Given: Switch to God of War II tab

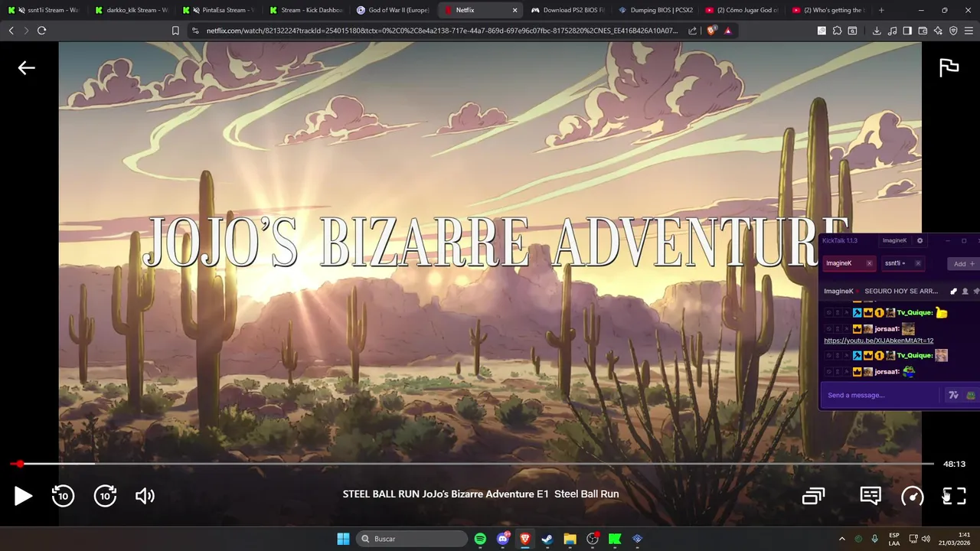Looking at the screenshot, I should click(394, 10).
